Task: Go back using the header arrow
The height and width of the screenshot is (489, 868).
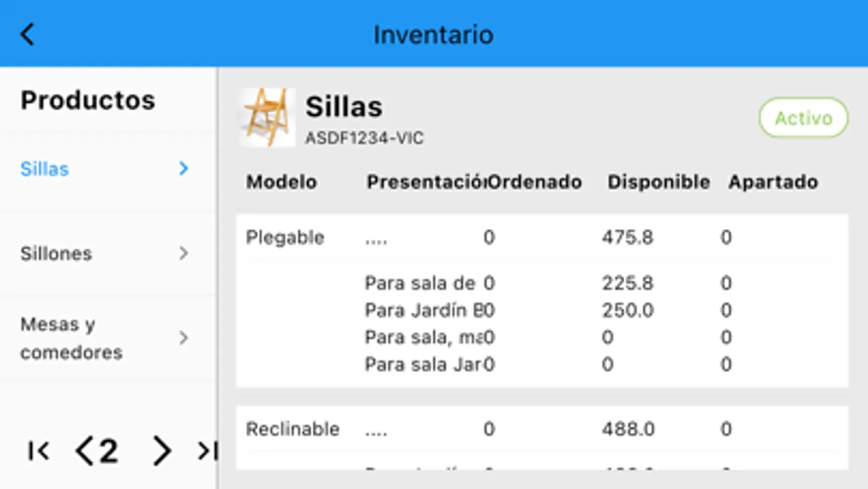Action: [28, 34]
